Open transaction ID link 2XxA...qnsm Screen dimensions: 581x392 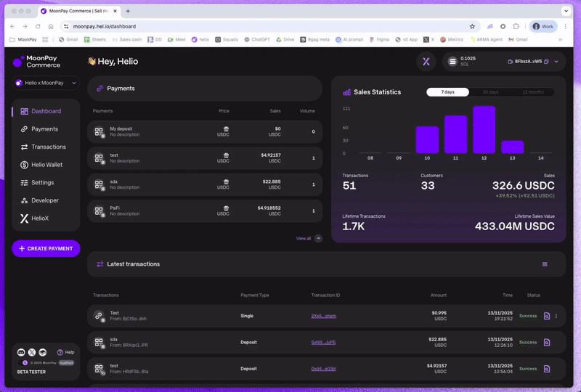[x=323, y=316]
